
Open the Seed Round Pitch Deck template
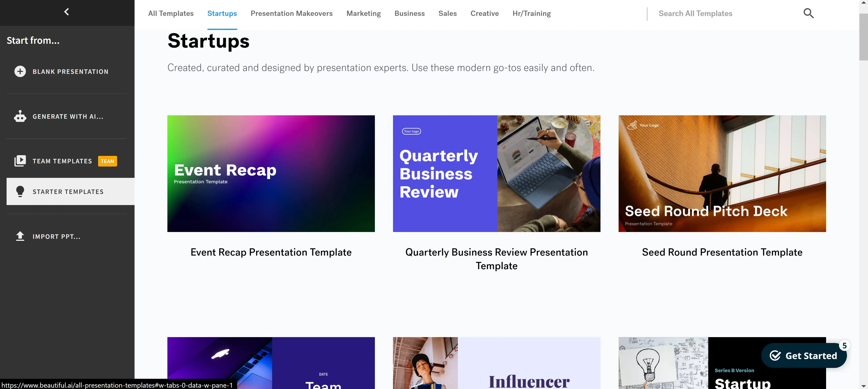(x=722, y=173)
